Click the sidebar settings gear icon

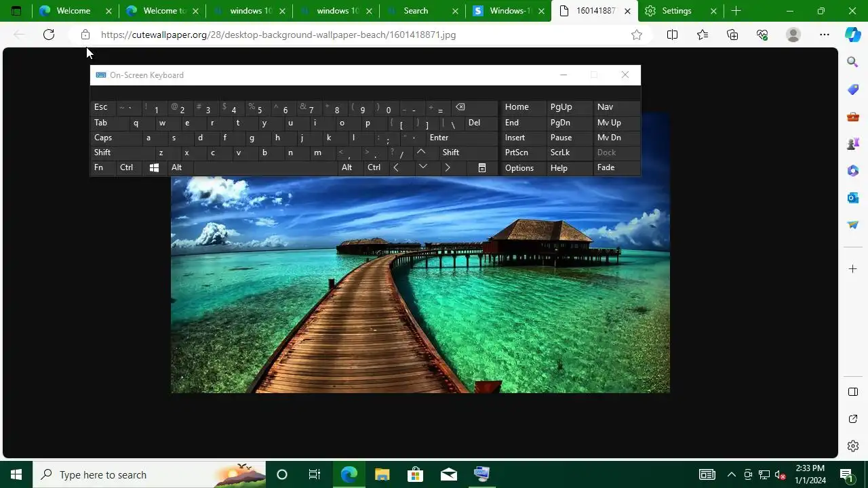(x=853, y=446)
